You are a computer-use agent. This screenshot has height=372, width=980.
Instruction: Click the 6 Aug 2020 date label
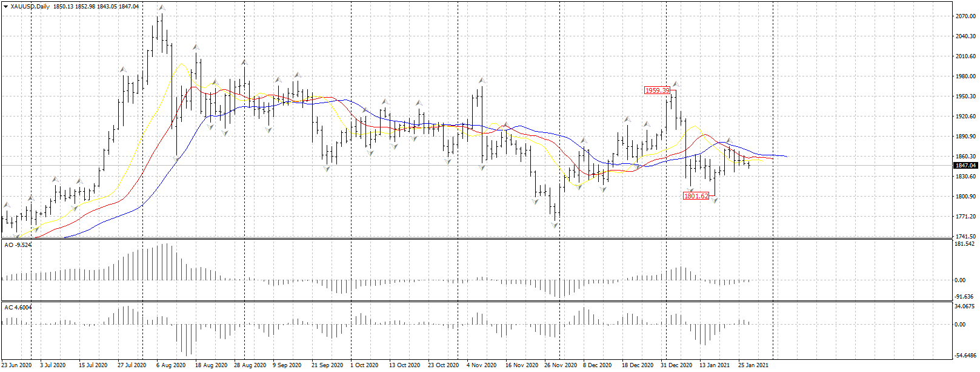171,365
